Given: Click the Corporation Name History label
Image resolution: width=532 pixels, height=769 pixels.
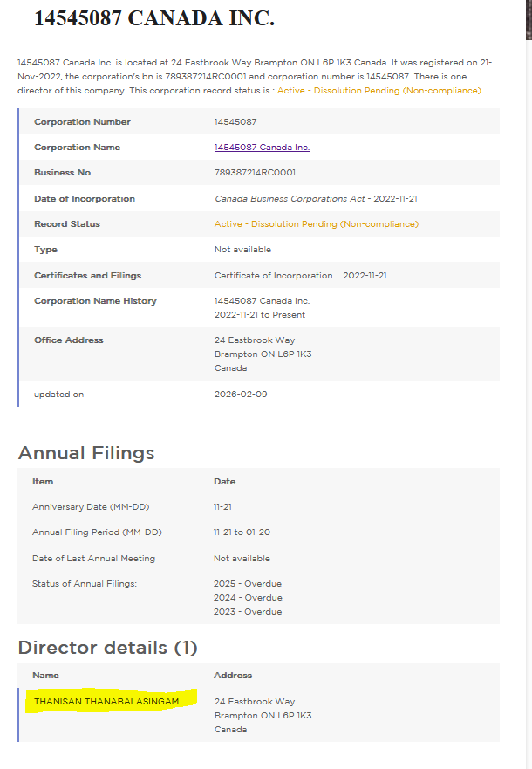Looking at the screenshot, I should 95,301.
